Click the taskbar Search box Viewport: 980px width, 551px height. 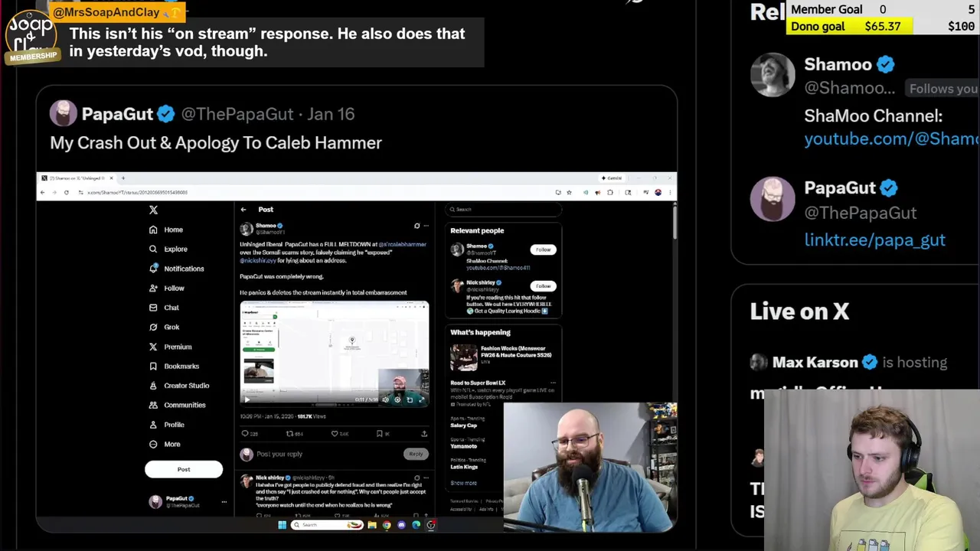[326, 525]
